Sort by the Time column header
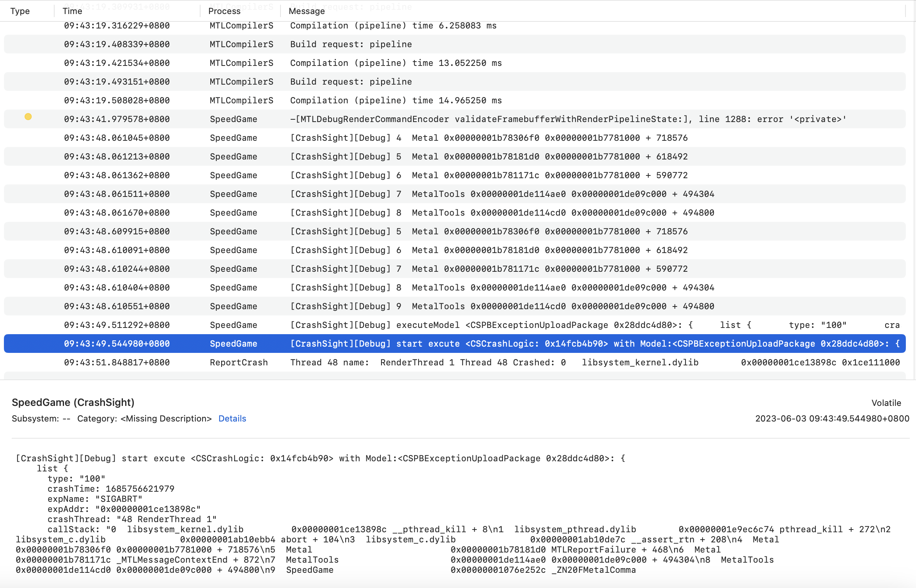 click(x=73, y=11)
